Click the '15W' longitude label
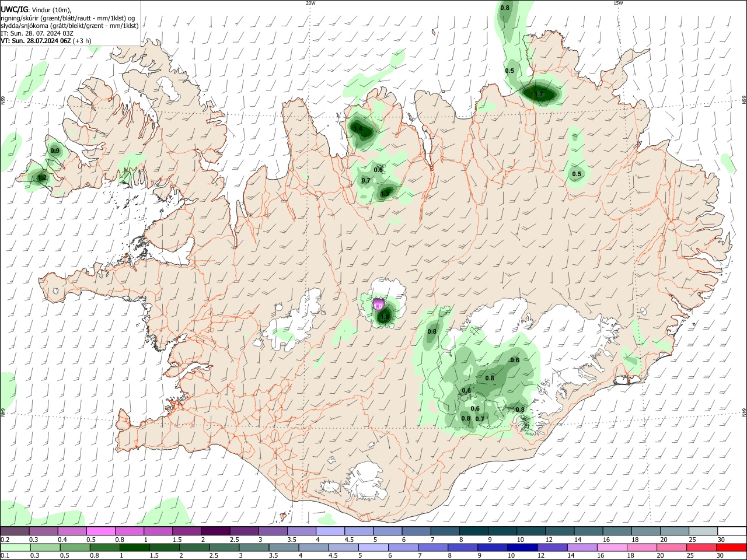The image size is (747, 560). [x=618, y=3]
